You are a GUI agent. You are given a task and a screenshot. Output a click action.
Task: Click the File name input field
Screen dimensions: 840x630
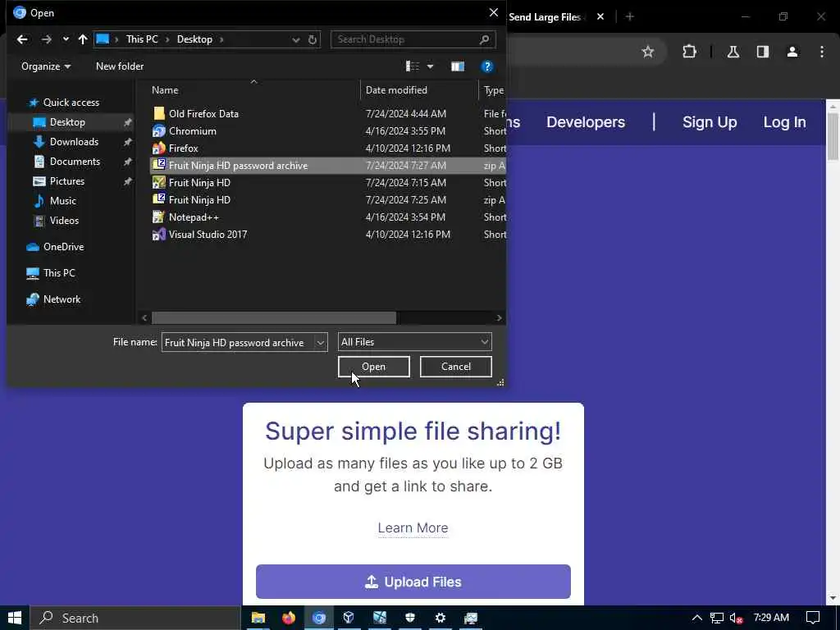[237, 343]
